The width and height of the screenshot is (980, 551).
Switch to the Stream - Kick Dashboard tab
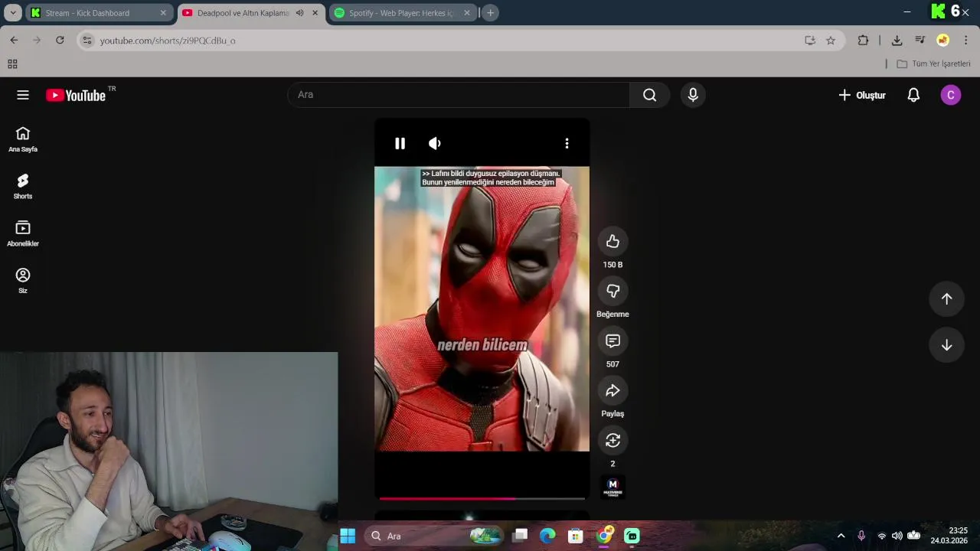[x=99, y=13]
